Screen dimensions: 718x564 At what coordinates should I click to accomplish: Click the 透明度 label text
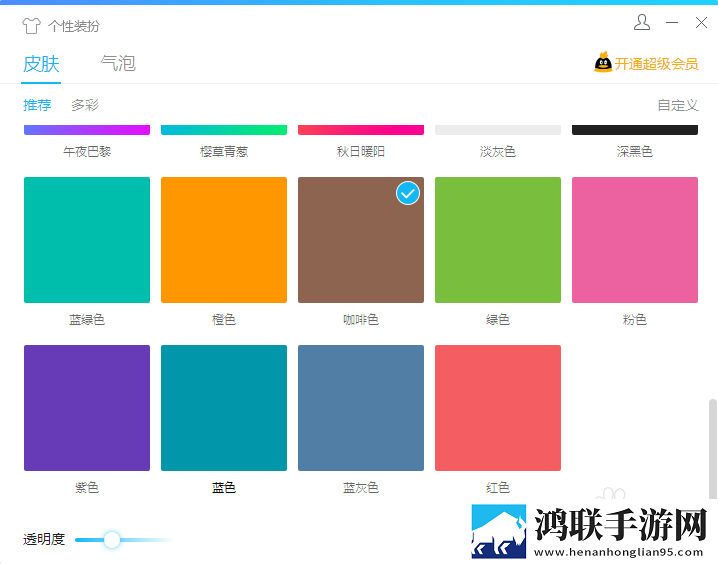pos(44,539)
